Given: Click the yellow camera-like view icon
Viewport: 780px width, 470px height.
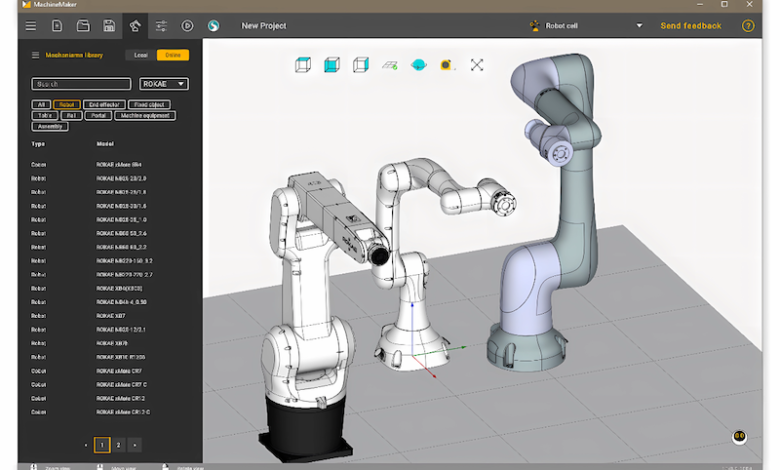Looking at the screenshot, I should point(446,65).
